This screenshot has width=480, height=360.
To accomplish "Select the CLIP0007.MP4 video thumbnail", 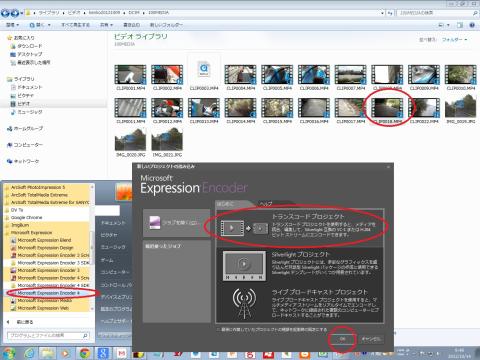I will tap(350, 74).
